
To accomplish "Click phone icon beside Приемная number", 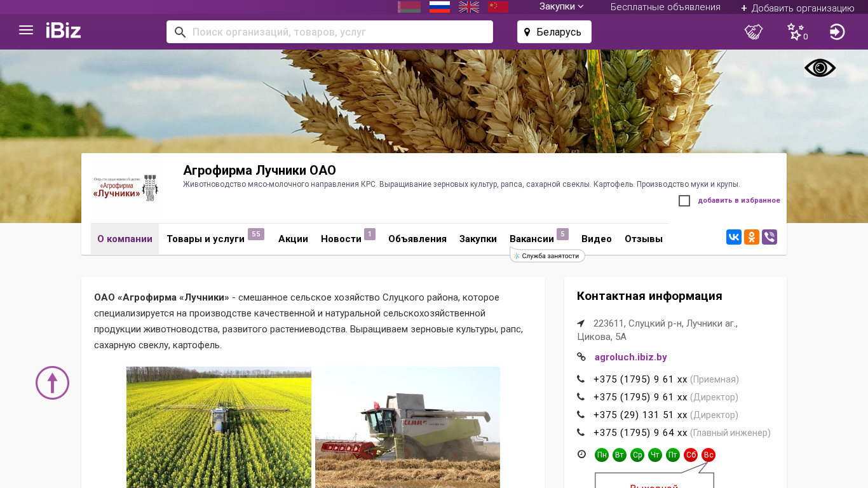I will pyautogui.click(x=581, y=379).
